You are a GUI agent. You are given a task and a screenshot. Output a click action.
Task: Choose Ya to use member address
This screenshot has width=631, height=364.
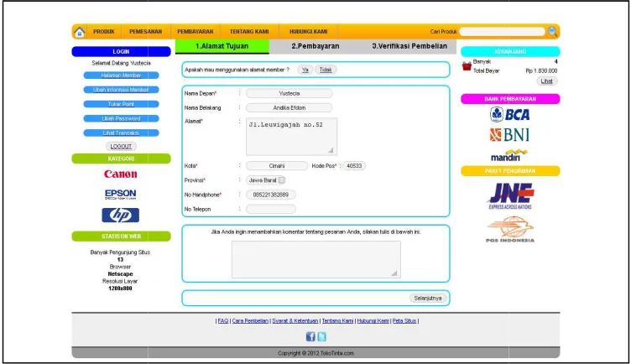[x=305, y=70]
